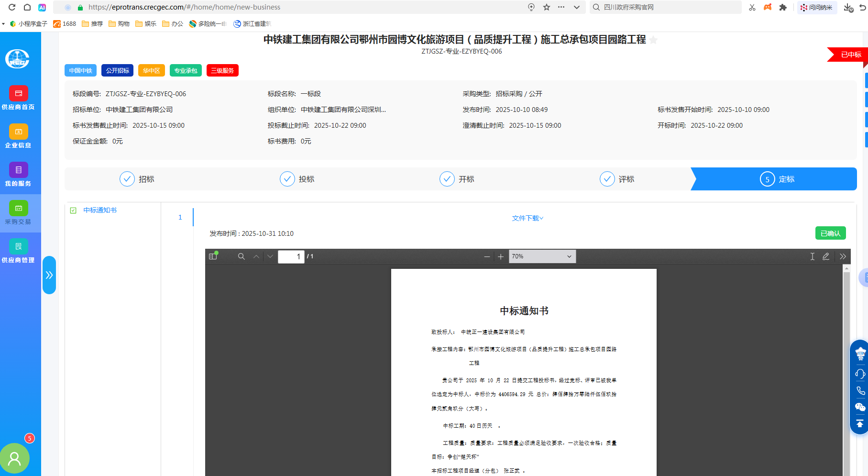This screenshot has width=868, height=476.
Task: Open the customer service headset icon
Action: pyautogui.click(x=859, y=374)
